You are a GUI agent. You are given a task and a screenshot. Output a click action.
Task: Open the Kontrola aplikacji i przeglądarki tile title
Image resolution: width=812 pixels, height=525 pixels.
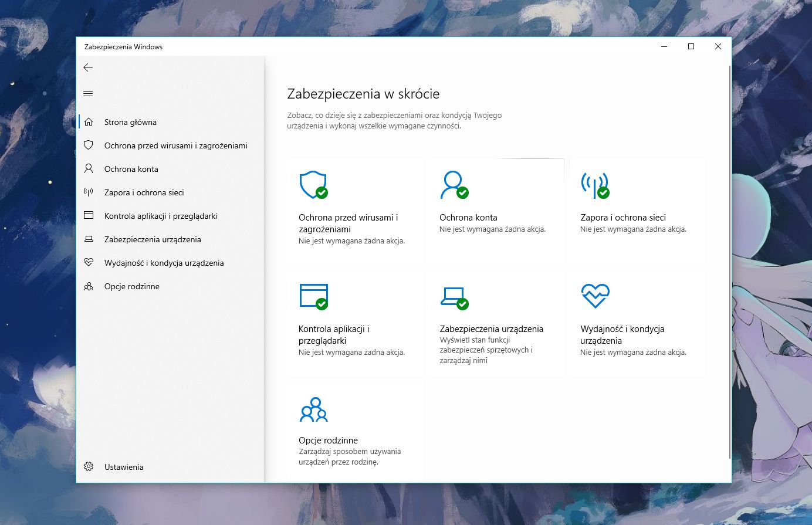tap(334, 334)
